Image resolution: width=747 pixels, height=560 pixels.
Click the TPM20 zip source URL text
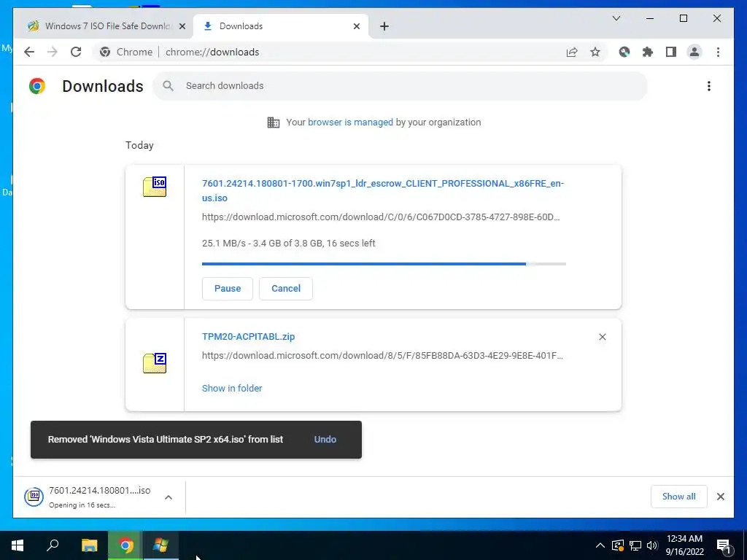point(382,356)
